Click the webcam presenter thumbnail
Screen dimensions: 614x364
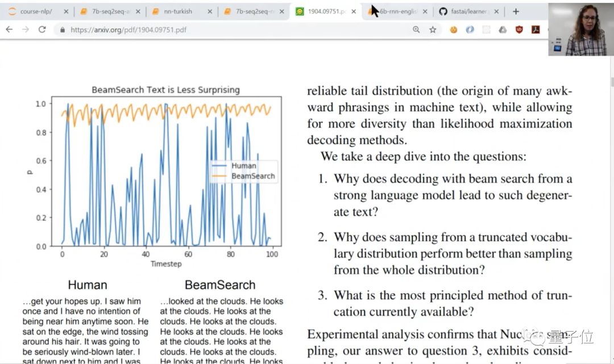point(580,30)
